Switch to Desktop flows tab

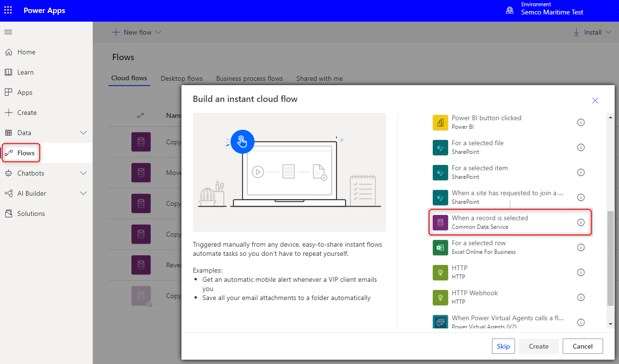(x=181, y=78)
